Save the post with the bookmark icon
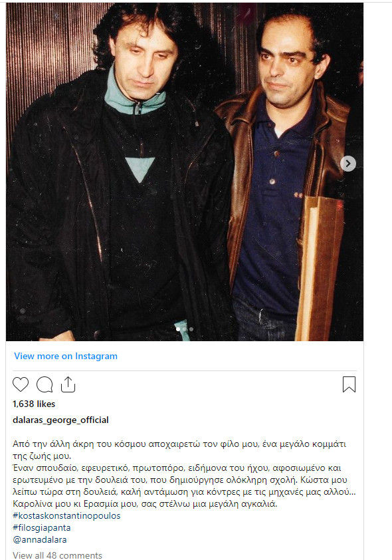The height and width of the screenshot is (560, 392). tap(349, 384)
